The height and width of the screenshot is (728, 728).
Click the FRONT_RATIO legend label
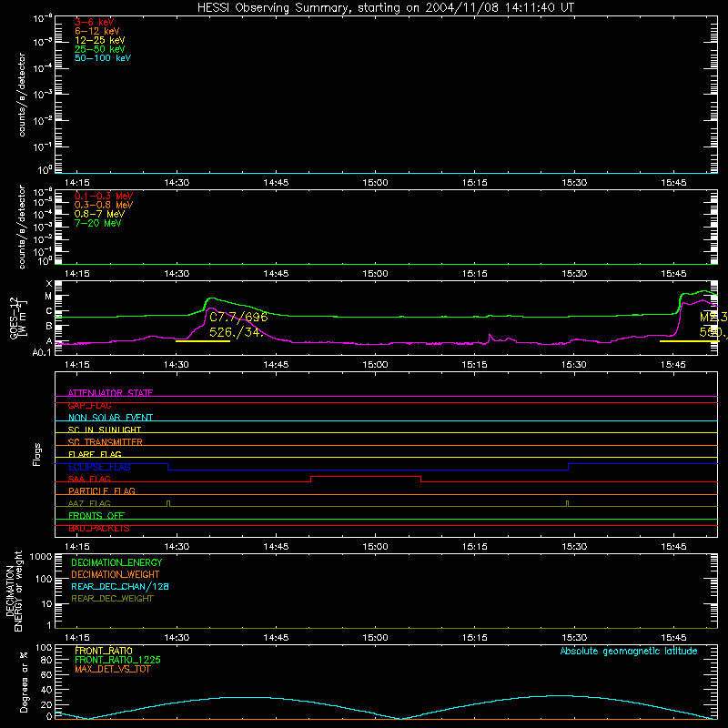(104, 651)
